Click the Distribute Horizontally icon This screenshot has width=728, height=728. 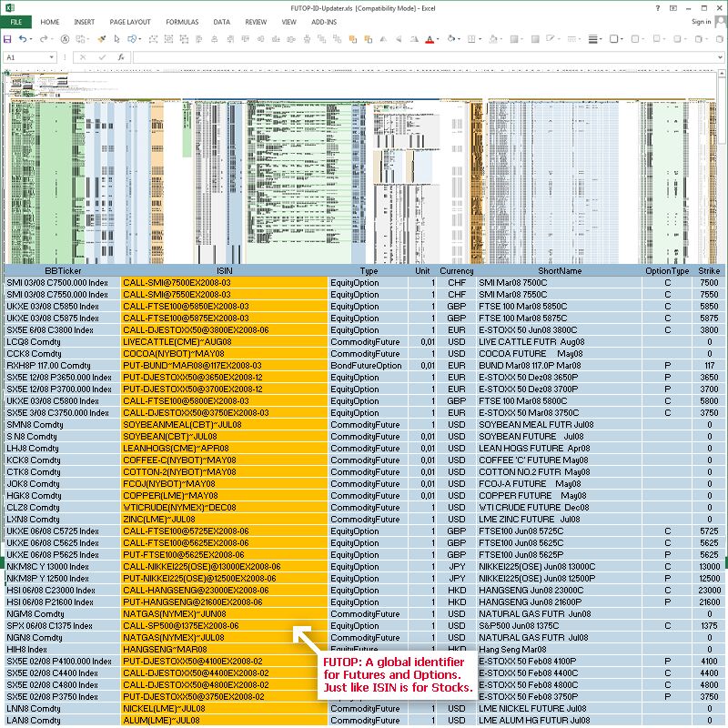point(291,39)
